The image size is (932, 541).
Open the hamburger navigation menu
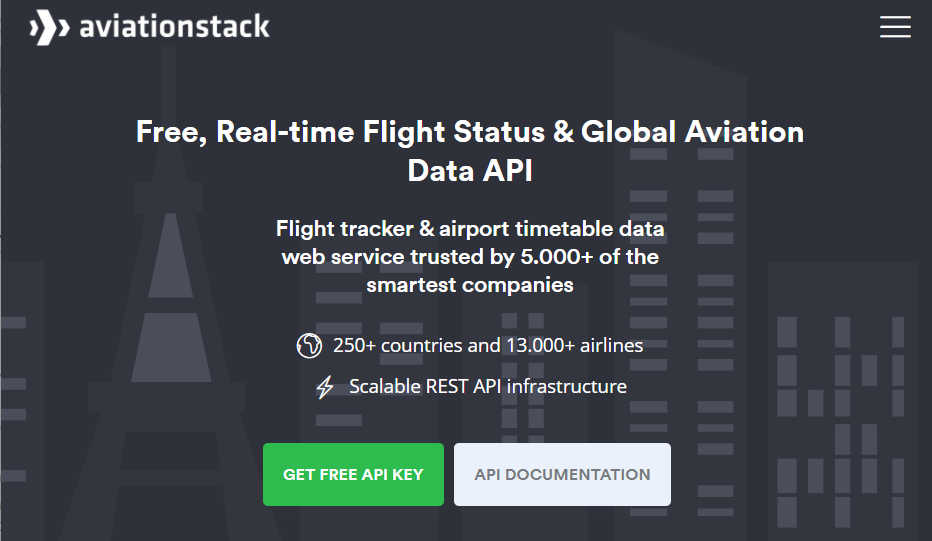tap(895, 27)
